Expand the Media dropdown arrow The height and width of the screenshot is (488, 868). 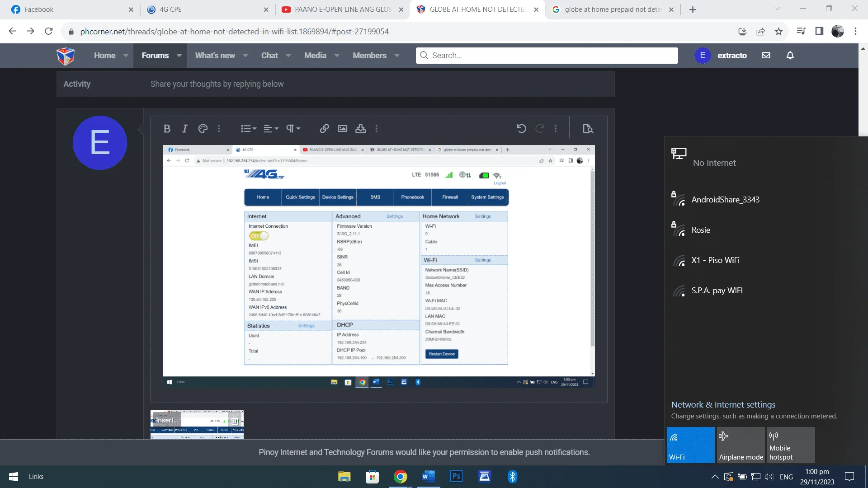pos(337,56)
